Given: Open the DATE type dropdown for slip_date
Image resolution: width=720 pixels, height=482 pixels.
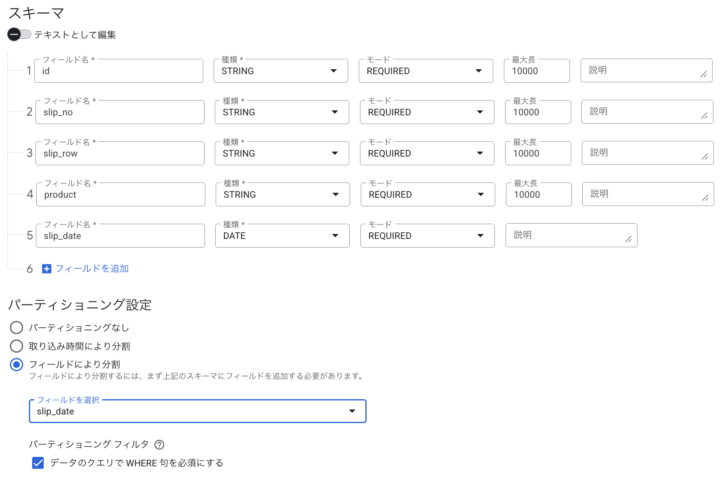Looking at the screenshot, I should (x=282, y=236).
